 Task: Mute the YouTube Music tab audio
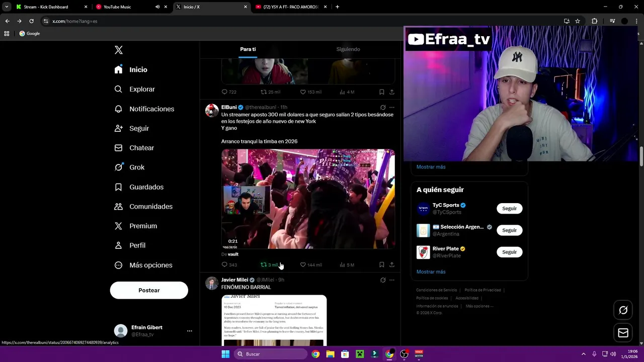coord(157,7)
